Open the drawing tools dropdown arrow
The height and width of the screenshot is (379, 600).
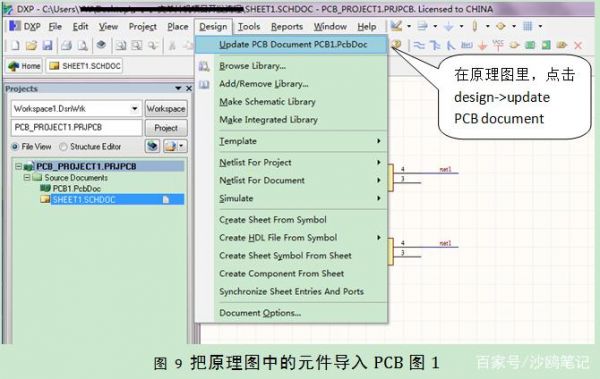click(409, 26)
